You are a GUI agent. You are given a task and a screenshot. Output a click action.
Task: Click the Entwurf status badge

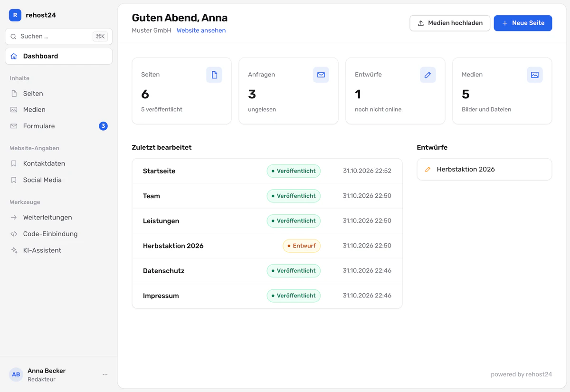tap(302, 246)
